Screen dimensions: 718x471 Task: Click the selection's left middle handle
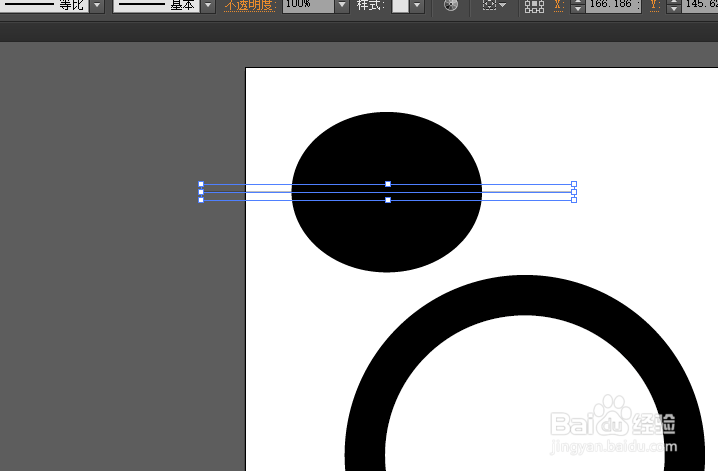[201, 192]
